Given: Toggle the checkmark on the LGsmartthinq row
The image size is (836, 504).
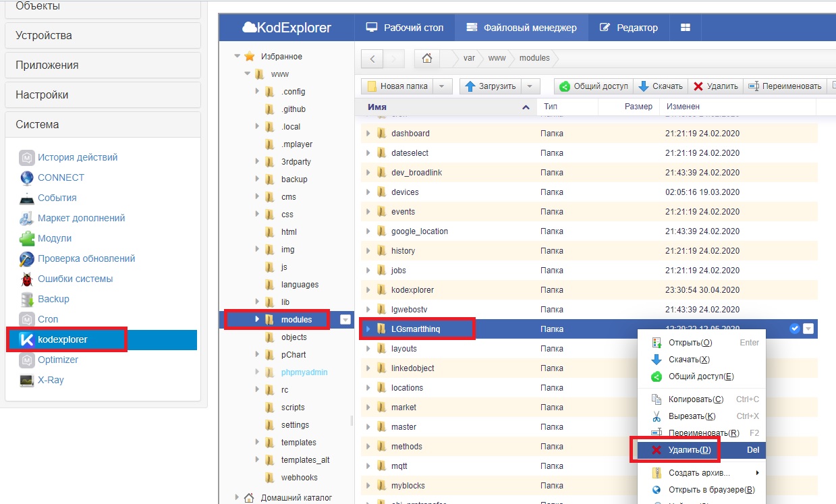Looking at the screenshot, I should coord(794,329).
